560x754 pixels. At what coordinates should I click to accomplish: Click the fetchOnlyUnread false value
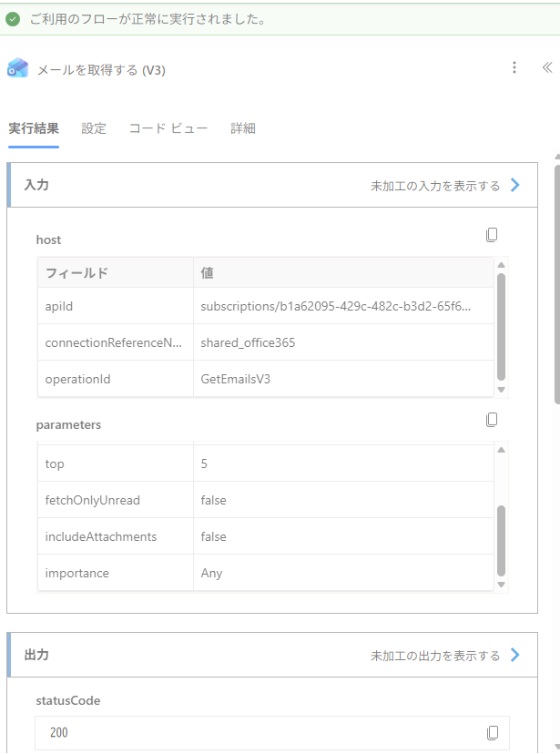pyautogui.click(x=213, y=500)
